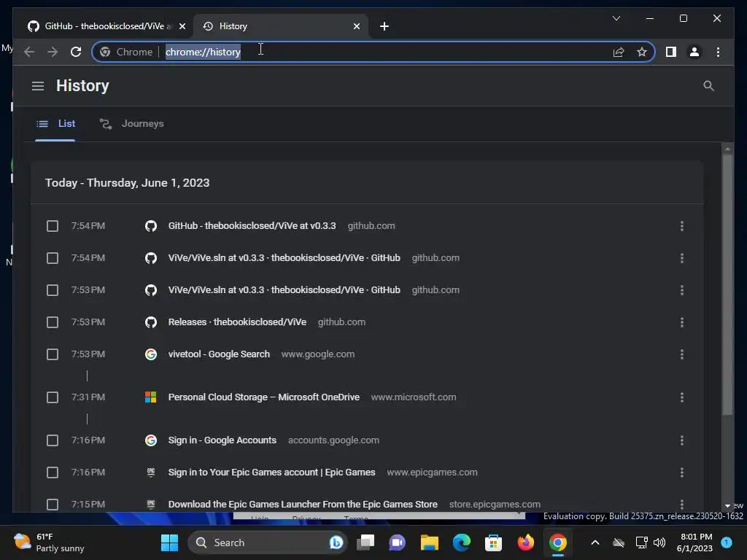Switch to the GitHub thebookisclosed/ViVe tab
This screenshot has height=560, width=747.
106,26
